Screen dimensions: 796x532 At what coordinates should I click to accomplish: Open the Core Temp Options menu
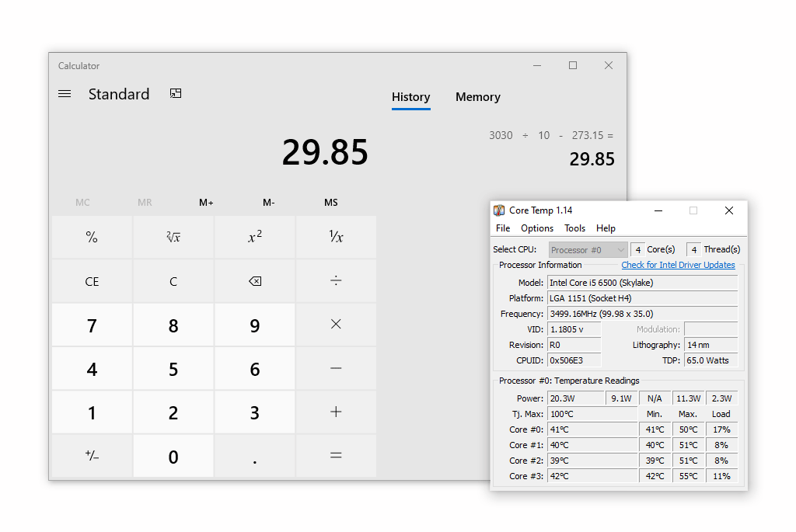click(x=536, y=228)
